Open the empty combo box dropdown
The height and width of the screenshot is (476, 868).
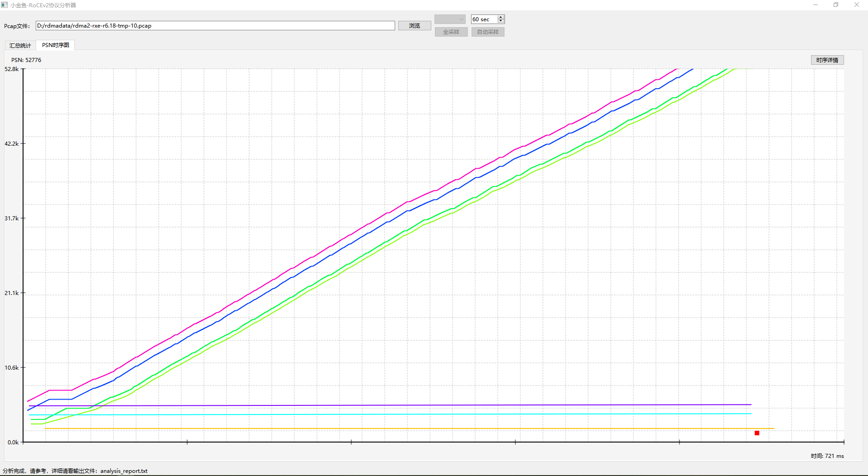pos(450,19)
